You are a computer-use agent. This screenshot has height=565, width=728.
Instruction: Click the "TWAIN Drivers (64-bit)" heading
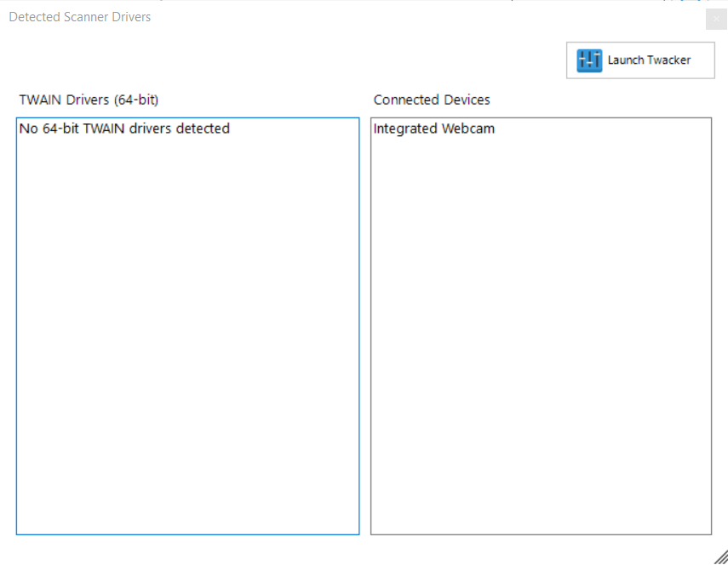[89, 100]
